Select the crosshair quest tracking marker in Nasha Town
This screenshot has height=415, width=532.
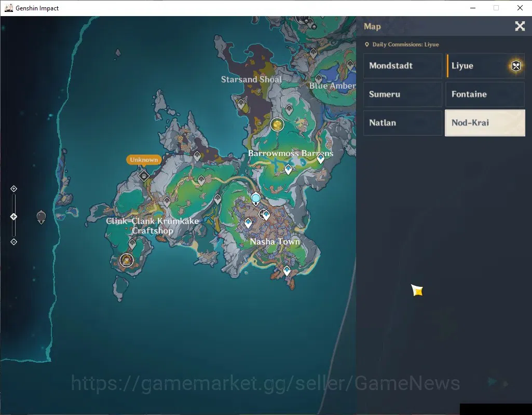coord(263,214)
